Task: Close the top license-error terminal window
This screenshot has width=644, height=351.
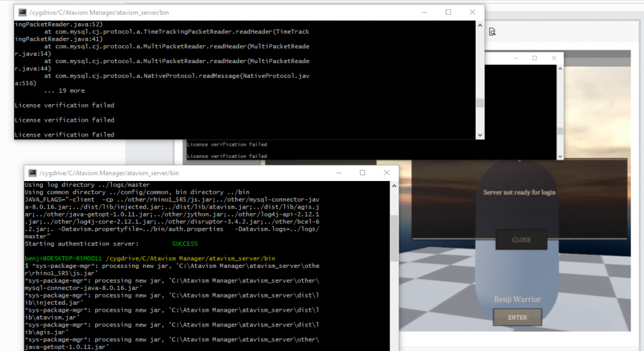Action: (x=473, y=12)
